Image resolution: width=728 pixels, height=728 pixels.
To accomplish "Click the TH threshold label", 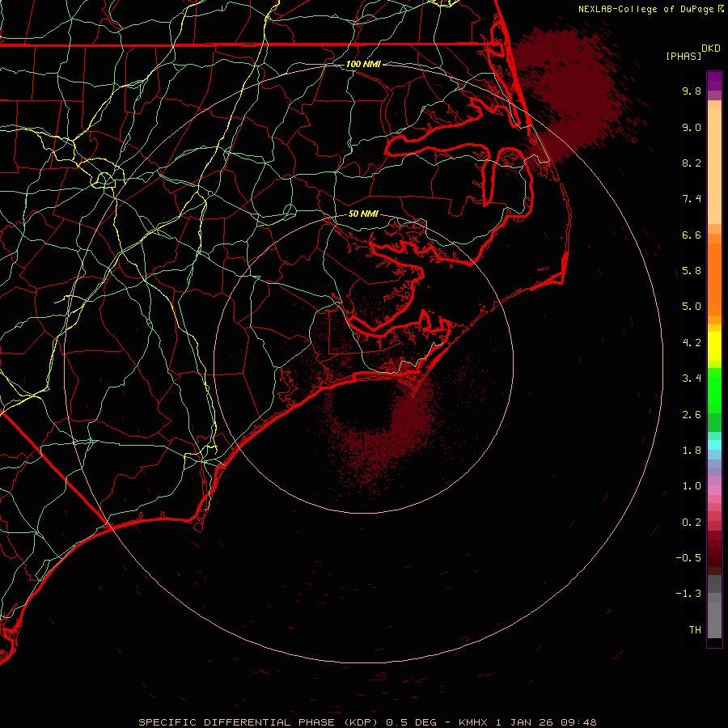I will click(x=695, y=629).
